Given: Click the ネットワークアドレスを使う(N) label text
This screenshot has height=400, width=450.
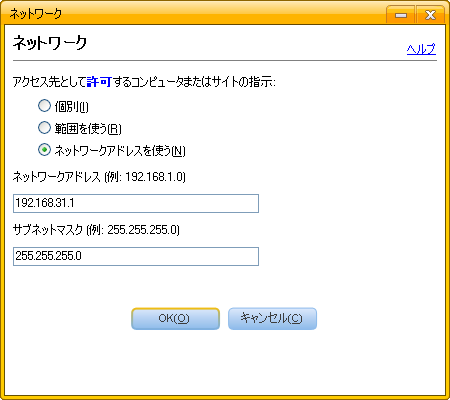Looking at the screenshot, I should (x=120, y=151).
